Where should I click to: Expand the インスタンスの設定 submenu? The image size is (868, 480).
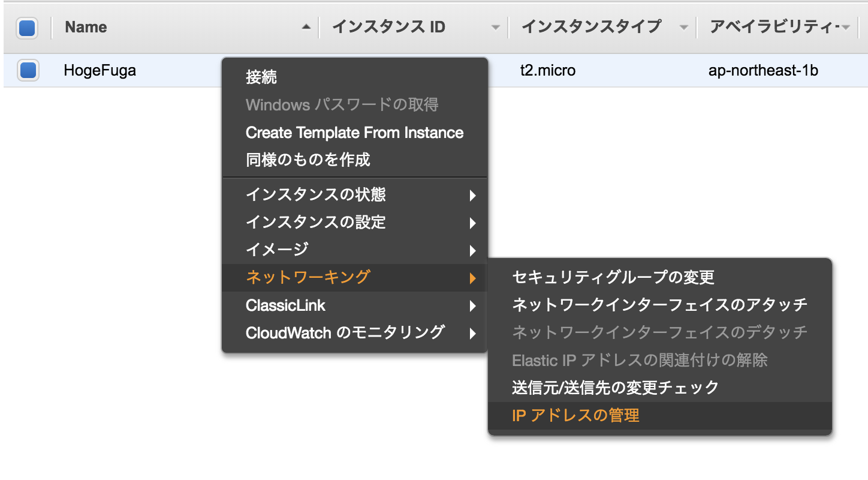(316, 222)
